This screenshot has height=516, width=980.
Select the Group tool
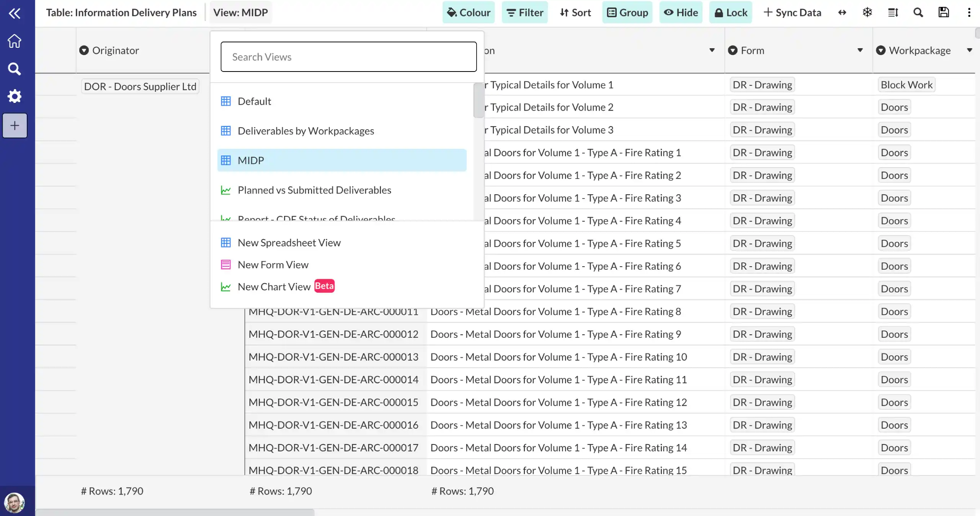(x=627, y=12)
